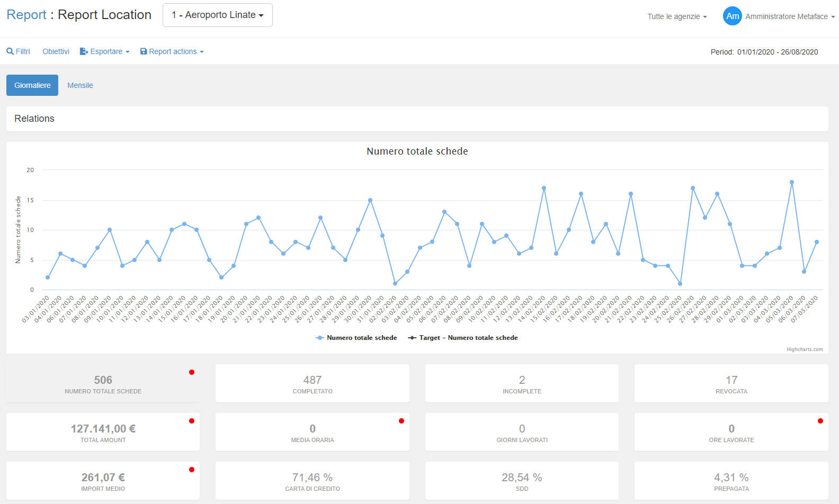Expand the Tutte le agenzie dropdown
The width and height of the screenshot is (839, 504).
pyautogui.click(x=677, y=16)
